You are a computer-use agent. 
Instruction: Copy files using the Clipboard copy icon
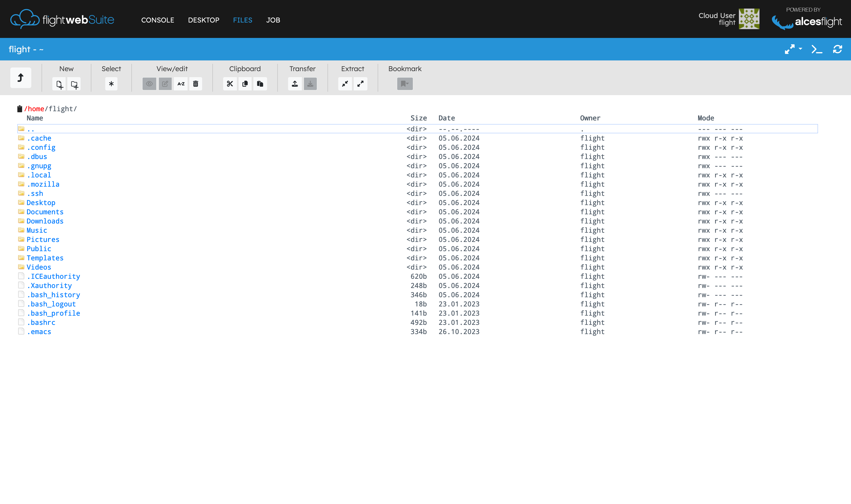[245, 84]
